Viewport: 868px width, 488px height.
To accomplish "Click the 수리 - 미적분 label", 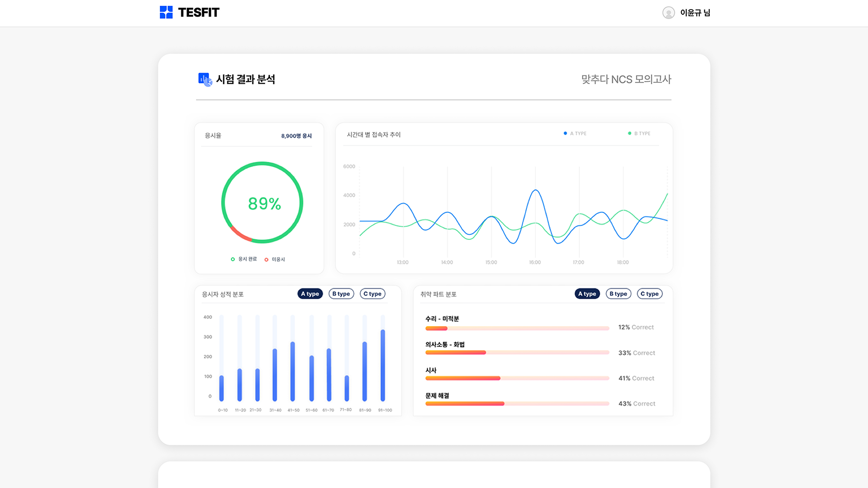I will click(442, 319).
